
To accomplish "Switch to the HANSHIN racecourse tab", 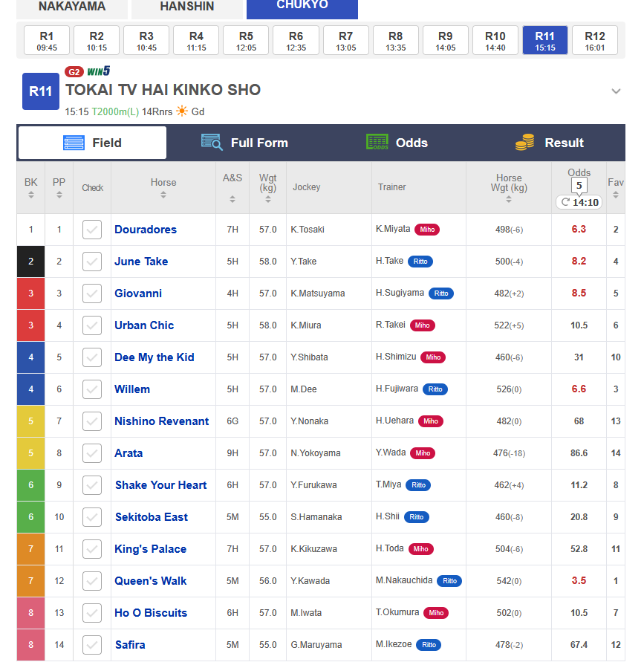I will (187, 8).
